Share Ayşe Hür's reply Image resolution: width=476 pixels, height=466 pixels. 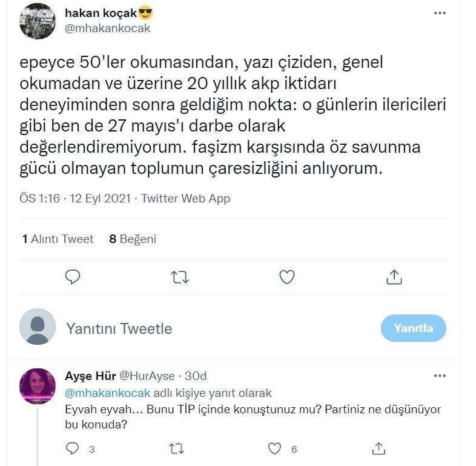[378, 448]
